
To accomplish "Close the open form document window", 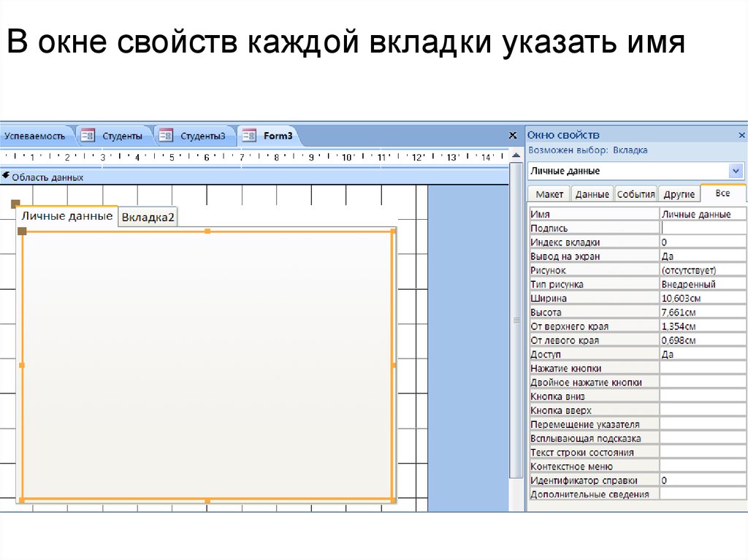I will pos(513,136).
